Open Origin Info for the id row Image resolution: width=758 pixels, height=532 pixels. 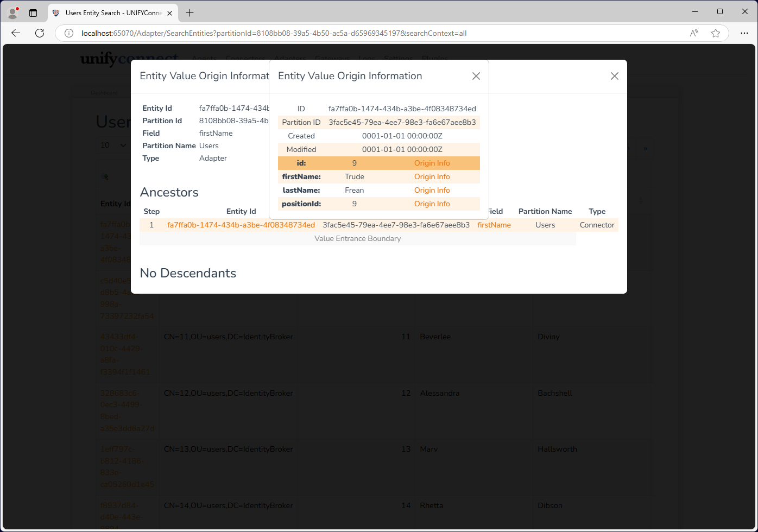click(432, 163)
